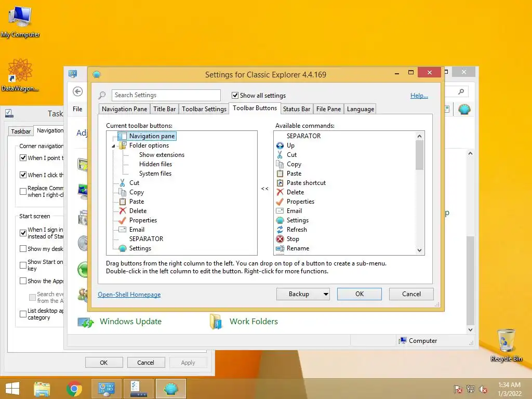This screenshot has height=399, width=532.
Task: Select Delete icon in current toolbar buttons
Action: pyautogui.click(x=123, y=211)
